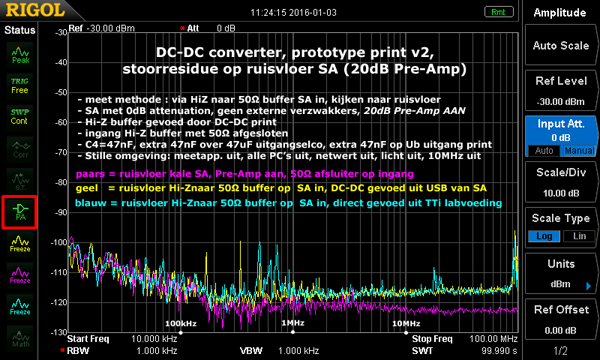Click the 'ingang Hi-Z buffer met 50Ω afgesloten' note
600x360 pixels.
tap(183, 133)
